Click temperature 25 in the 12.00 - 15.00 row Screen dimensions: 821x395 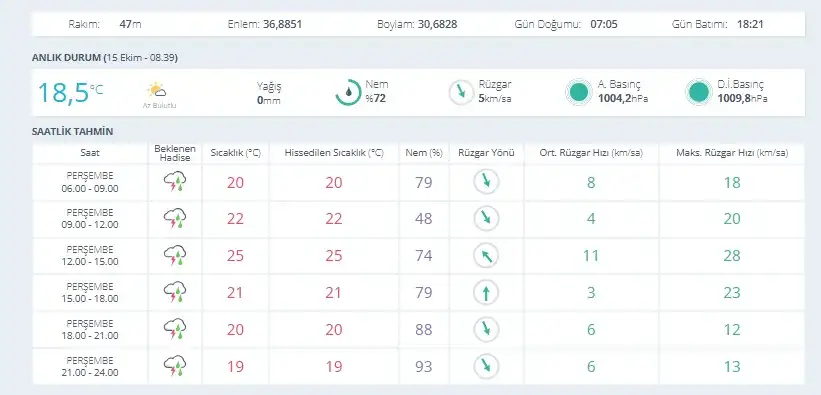point(236,256)
